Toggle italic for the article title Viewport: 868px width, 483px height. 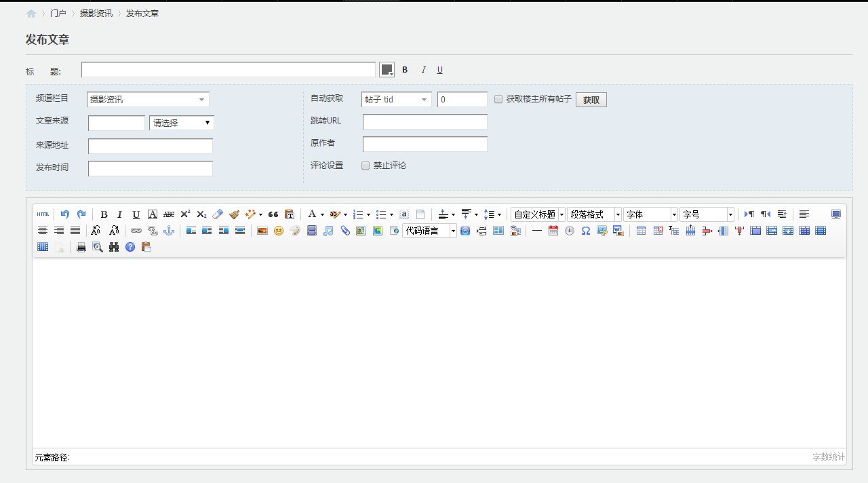coord(423,70)
